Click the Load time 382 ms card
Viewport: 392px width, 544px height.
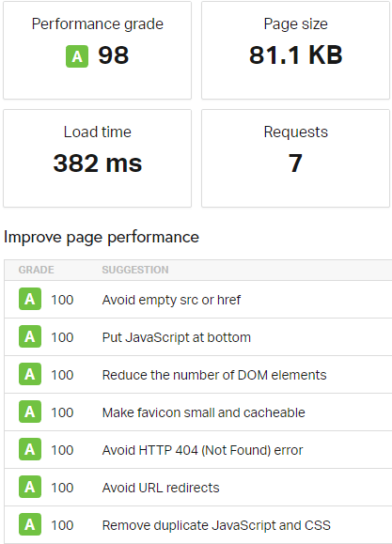pos(97,158)
